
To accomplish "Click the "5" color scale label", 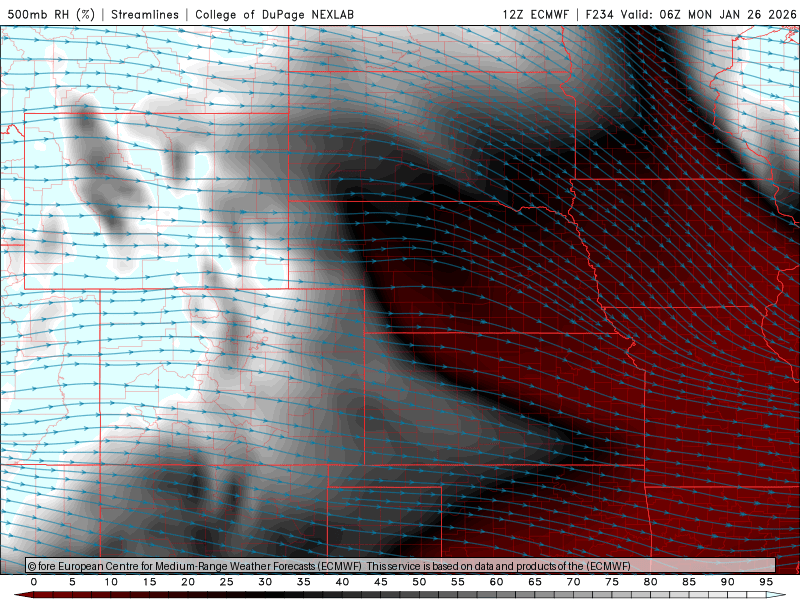I will pos(72,582).
